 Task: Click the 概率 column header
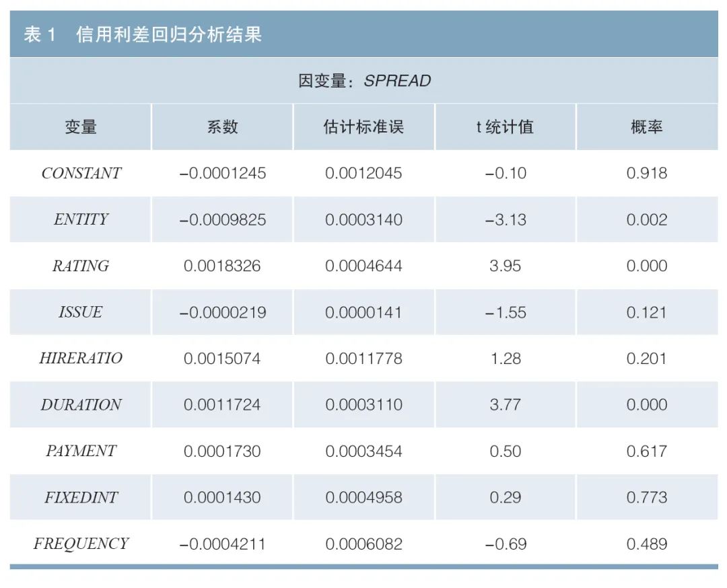[647, 127]
